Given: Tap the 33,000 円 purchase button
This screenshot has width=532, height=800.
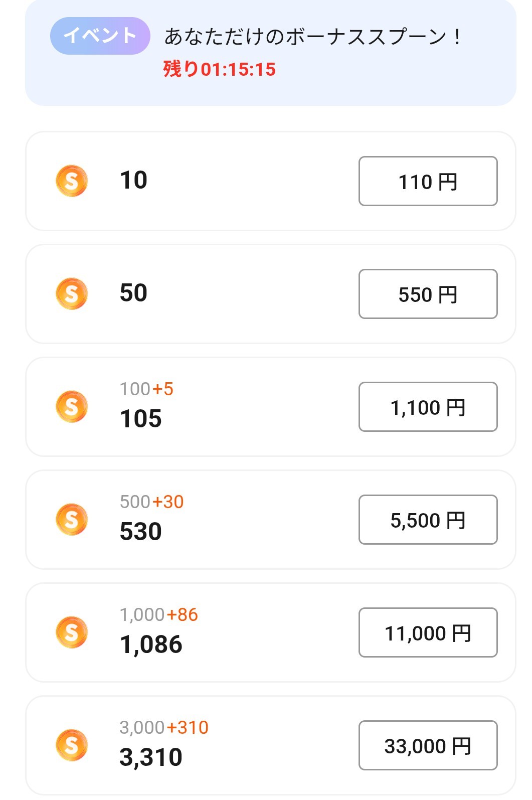Looking at the screenshot, I should click(x=428, y=745).
